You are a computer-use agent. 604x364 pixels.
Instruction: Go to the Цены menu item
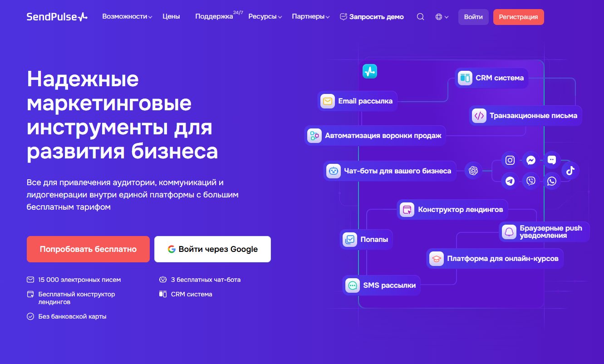click(171, 16)
